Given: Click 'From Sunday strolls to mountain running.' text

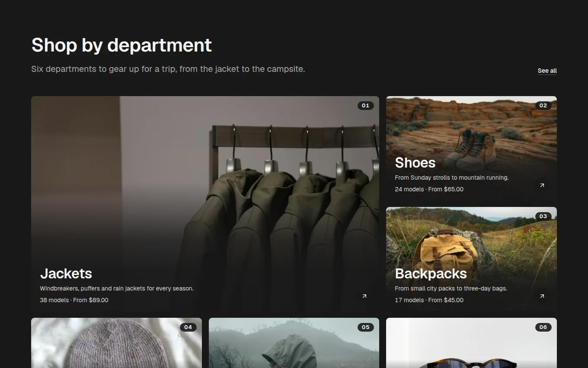Looking at the screenshot, I should [x=452, y=178].
